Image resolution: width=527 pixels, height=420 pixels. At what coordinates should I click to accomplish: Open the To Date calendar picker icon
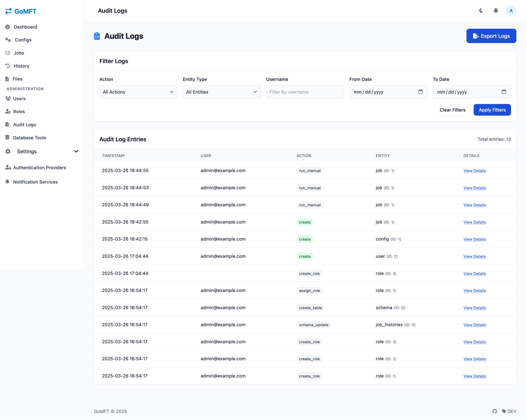pyautogui.click(x=504, y=92)
